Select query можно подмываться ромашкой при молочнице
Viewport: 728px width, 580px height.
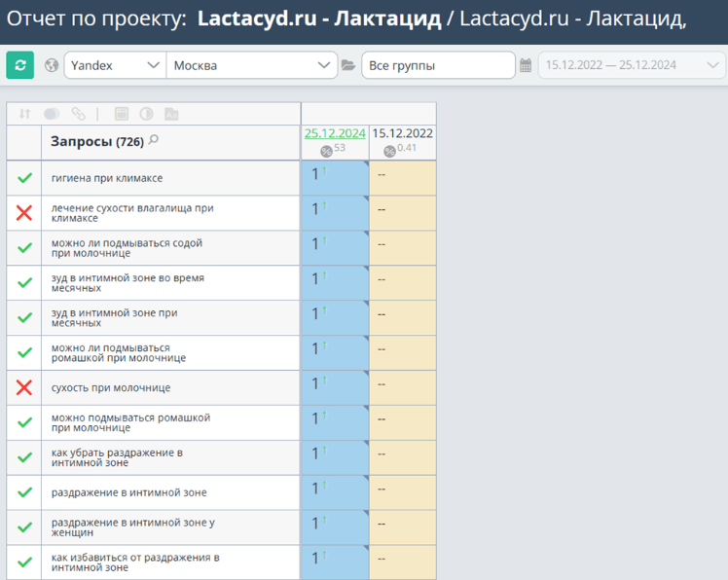(x=130, y=422)
